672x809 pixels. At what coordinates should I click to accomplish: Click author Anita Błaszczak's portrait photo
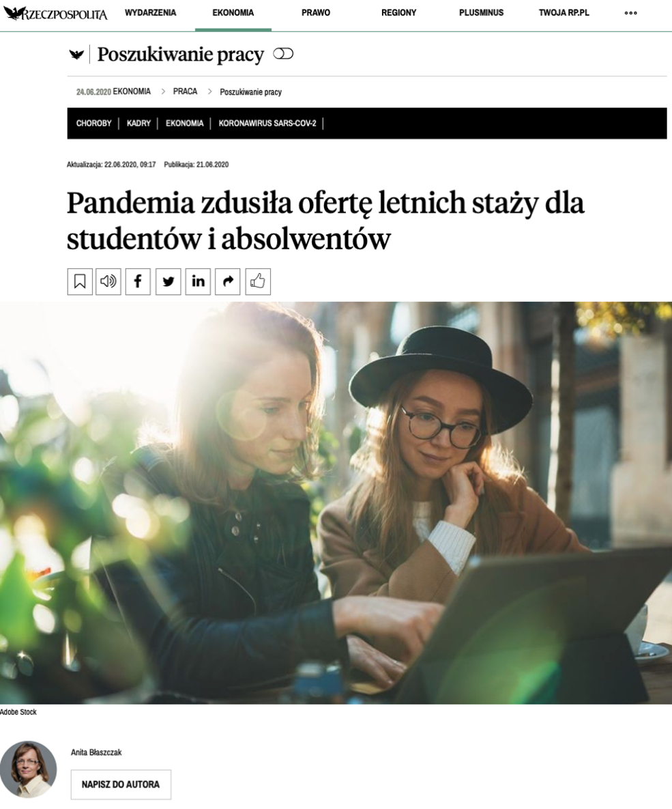[29, 769]
